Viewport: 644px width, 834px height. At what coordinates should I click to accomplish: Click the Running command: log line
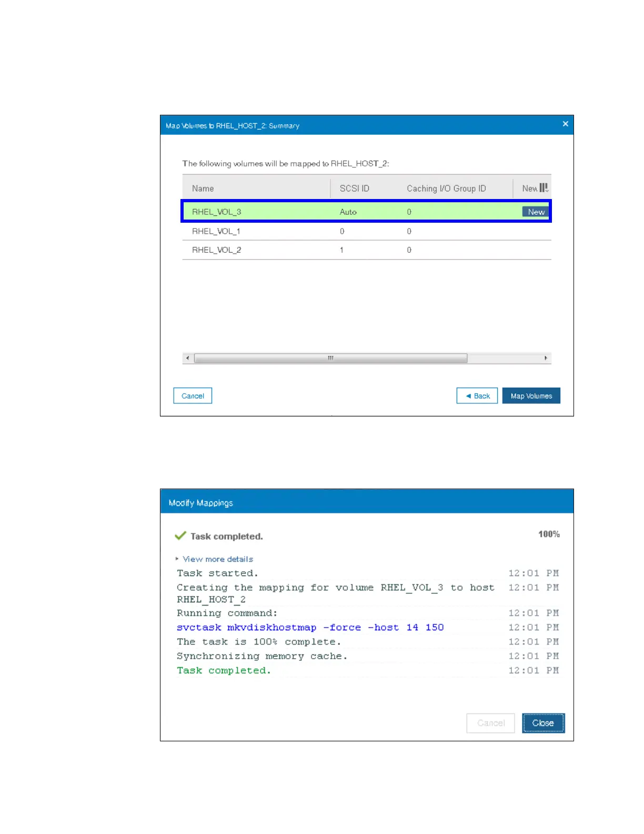pyautogui.click(x=227, y=613)
